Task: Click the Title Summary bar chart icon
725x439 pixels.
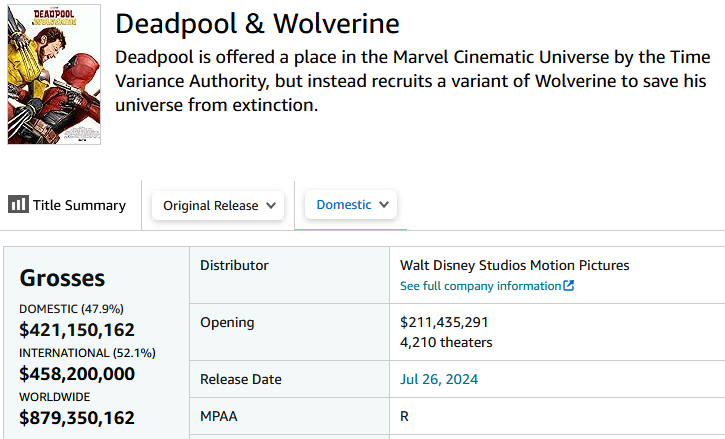Action: tap(18, 204)
